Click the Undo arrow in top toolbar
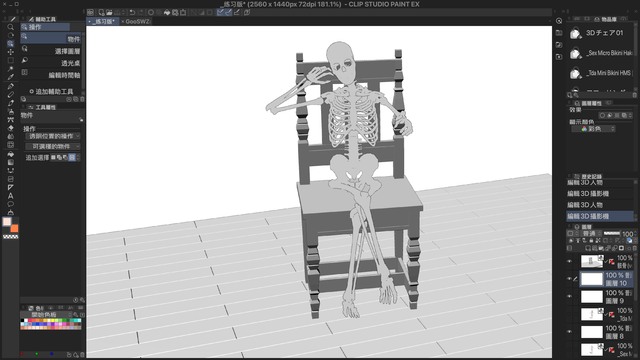Image resolution: width=640 pixels, height=360 pixels. 132,13
